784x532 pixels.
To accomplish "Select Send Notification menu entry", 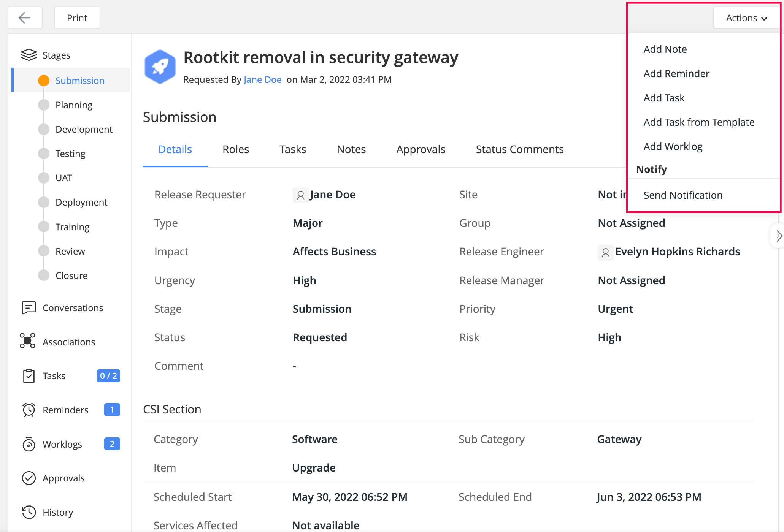I will [x=683, y=195].
